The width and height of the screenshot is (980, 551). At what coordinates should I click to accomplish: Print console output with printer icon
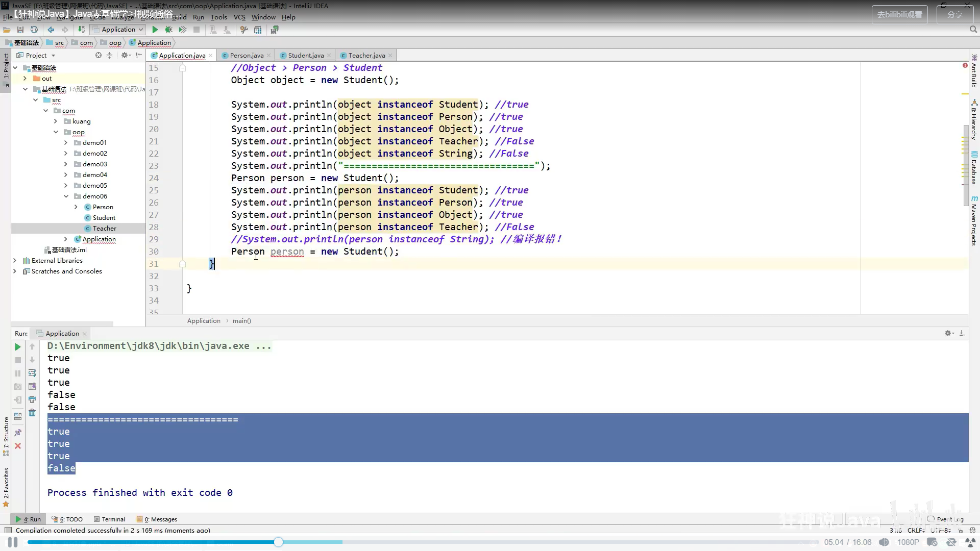[x=32, y=399]
